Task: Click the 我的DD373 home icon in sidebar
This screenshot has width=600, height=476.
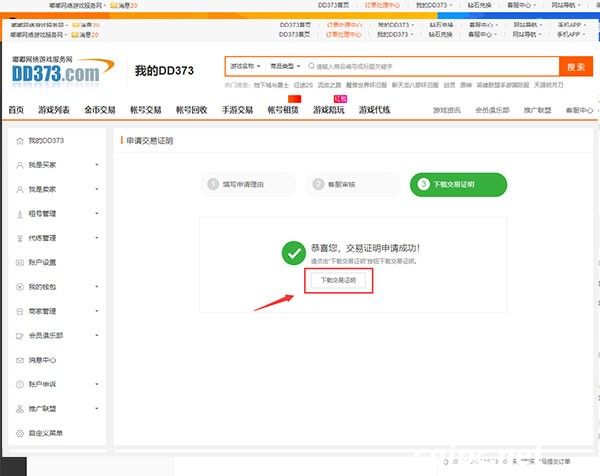Action: pyautogui.click(x=20, y=141)
